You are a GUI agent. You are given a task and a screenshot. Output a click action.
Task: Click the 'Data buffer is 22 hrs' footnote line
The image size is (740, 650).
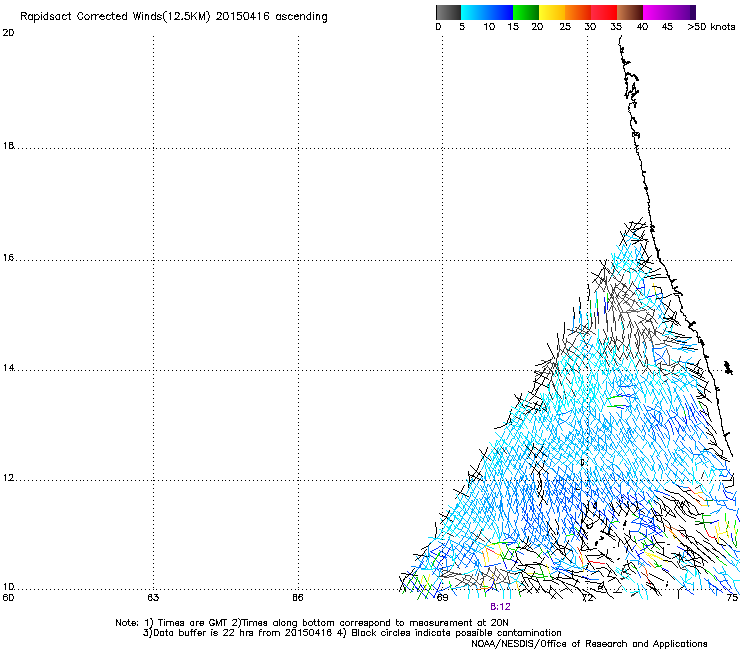coord(352,633)
